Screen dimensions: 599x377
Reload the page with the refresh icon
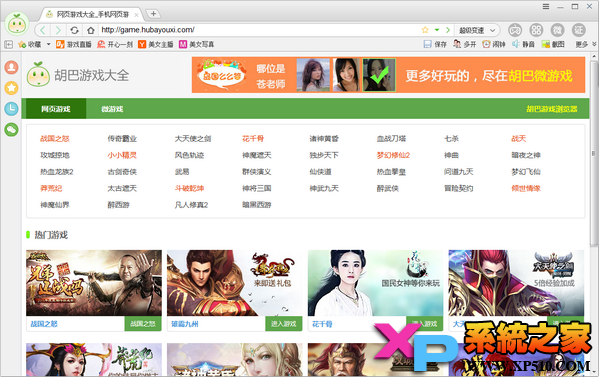click(74, 30)
